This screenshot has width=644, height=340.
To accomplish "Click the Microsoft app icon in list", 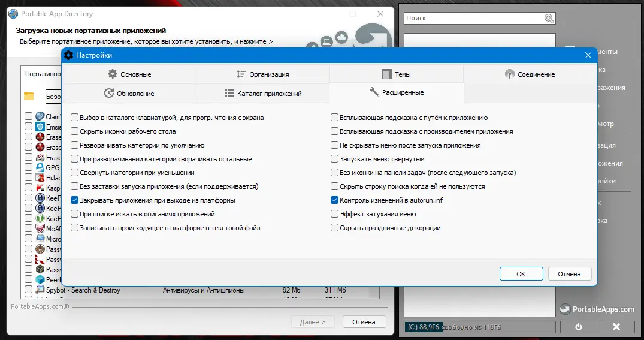I will pos(40,239).
